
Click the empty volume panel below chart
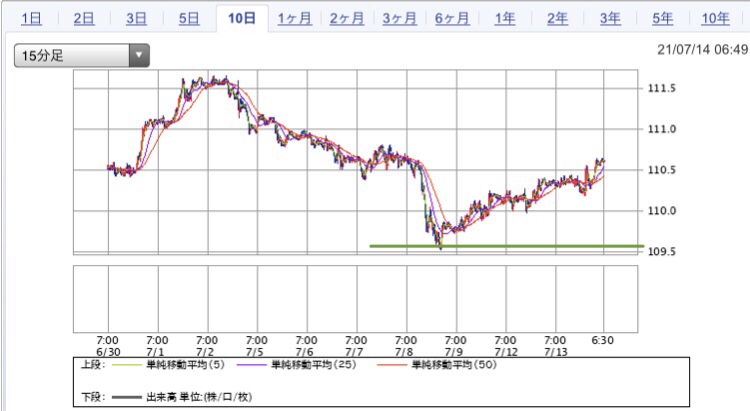coord(355,299)
